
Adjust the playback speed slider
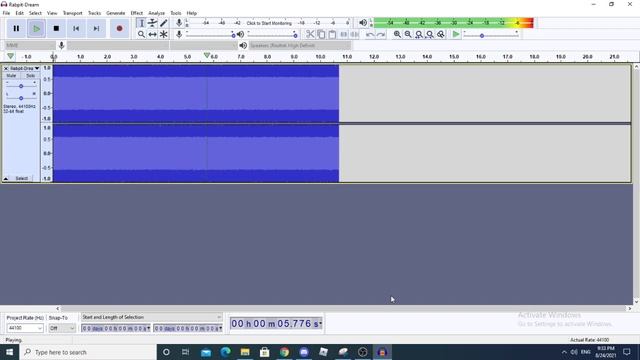(x=491, y=36)
